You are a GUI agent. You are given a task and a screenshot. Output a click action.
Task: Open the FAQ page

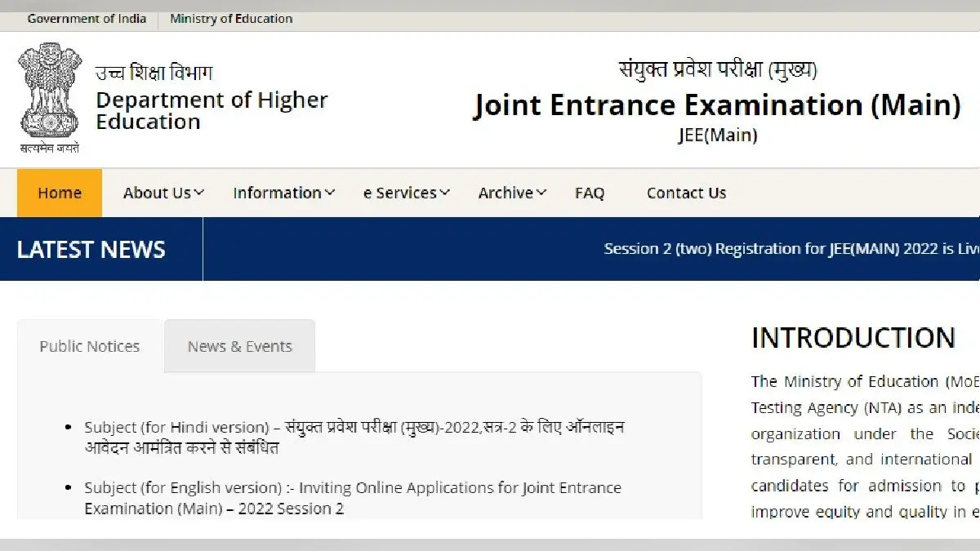tap(590, 193)
